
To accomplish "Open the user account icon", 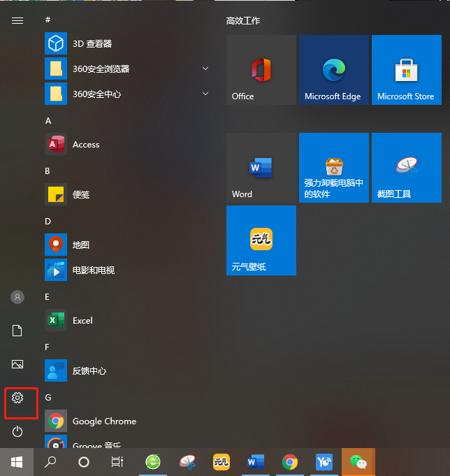I will (x=17, y=297).
